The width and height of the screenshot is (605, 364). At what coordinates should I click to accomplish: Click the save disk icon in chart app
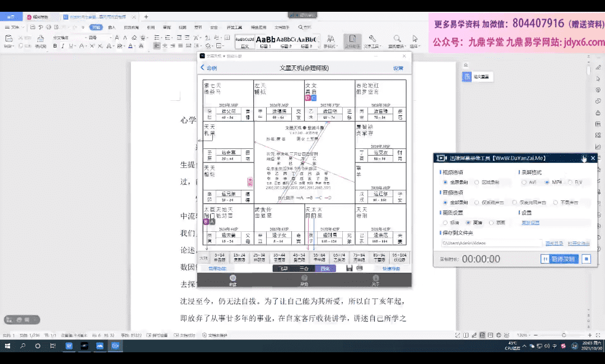click(x=350, y=269)
